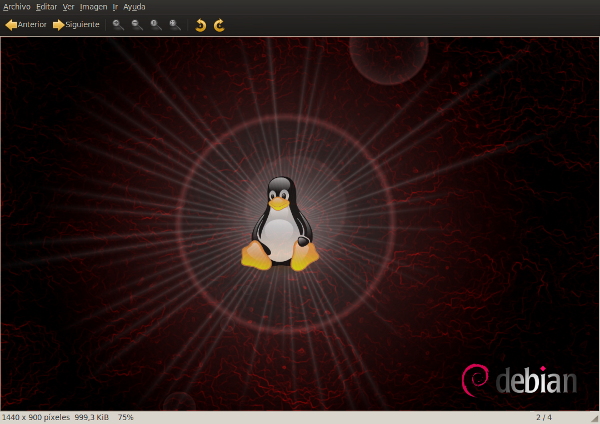Click the window resize grip in status bar
Screen dimensions: 600x424
click(x=595, y=418)
